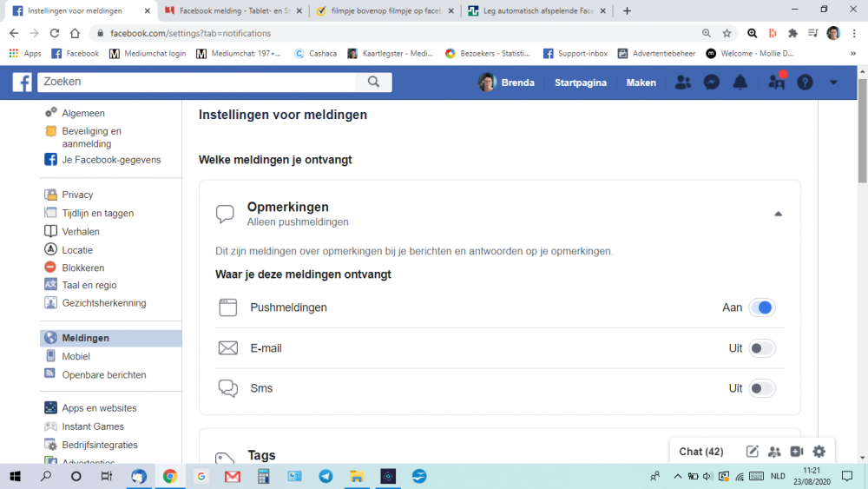Screen dimensions: 868x489
Task: Open Mobiel settings
Action: [x=76, y=356]
